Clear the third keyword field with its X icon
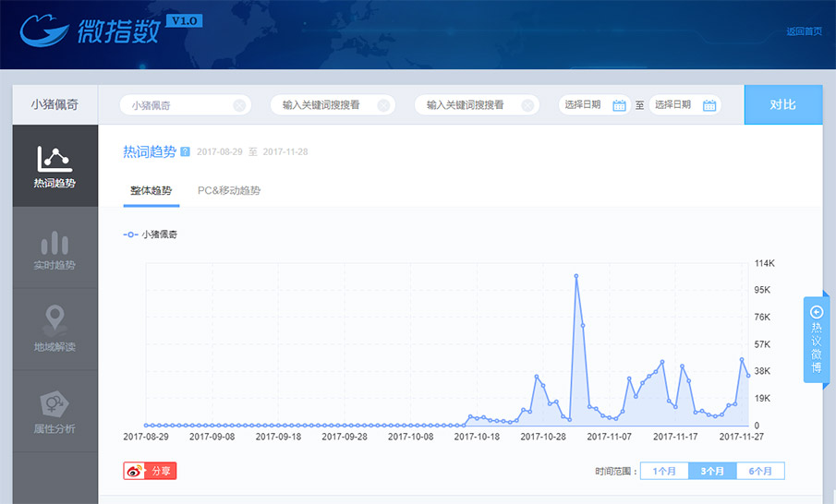Viewport: 836px width, 504px height. tap(527, 105)
